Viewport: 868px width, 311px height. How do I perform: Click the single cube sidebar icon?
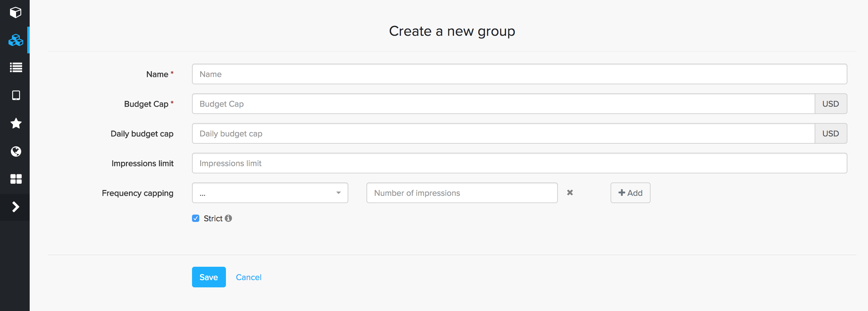(x=15, y=12)
